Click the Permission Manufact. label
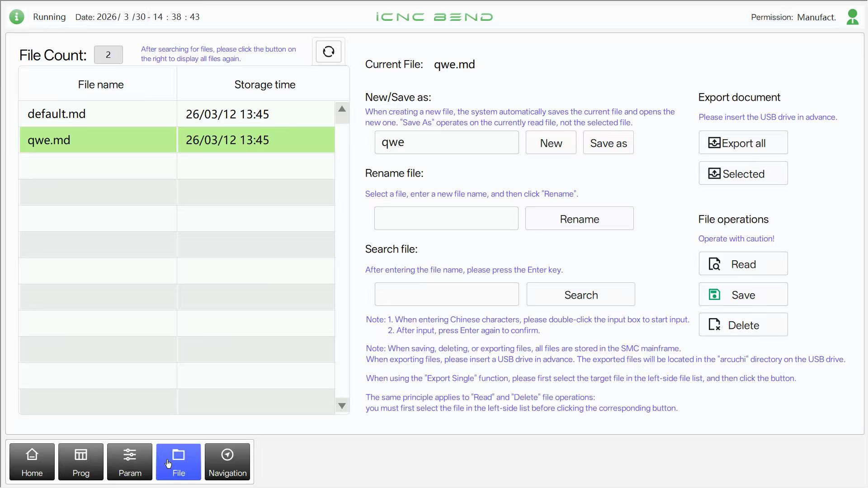This screenshot has width=868, height=488. coord(793,17)
